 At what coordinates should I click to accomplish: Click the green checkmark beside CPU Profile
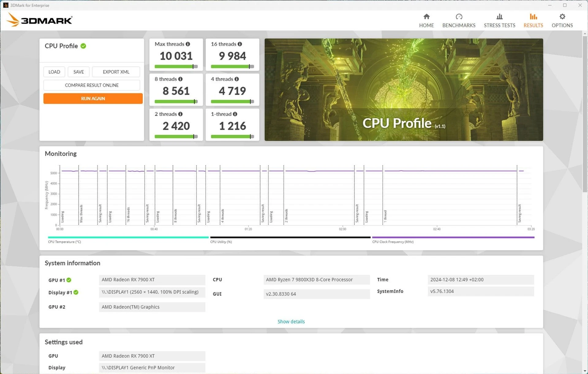(83, 46)
